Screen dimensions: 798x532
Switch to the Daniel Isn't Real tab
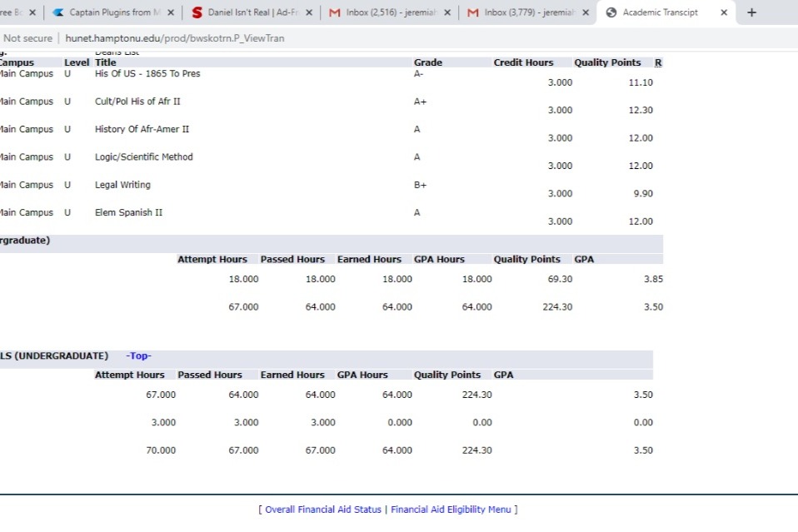point(252,12)
